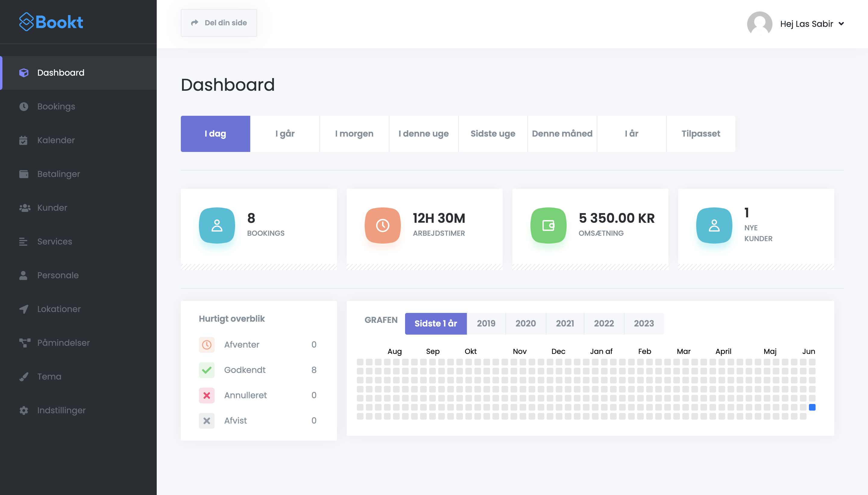Click the Indstillinger gear icon
868x495 pixels.
pyautogui.click(x=24, y=410)
